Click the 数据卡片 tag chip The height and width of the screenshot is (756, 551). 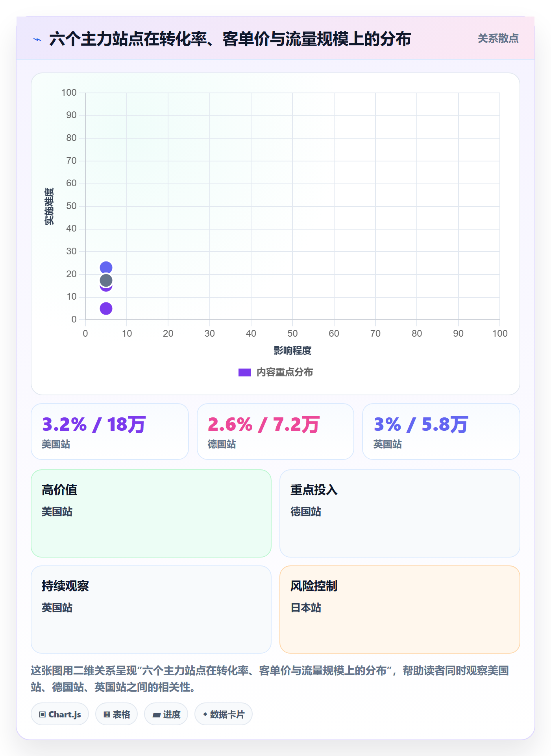[x=224, y=714]
